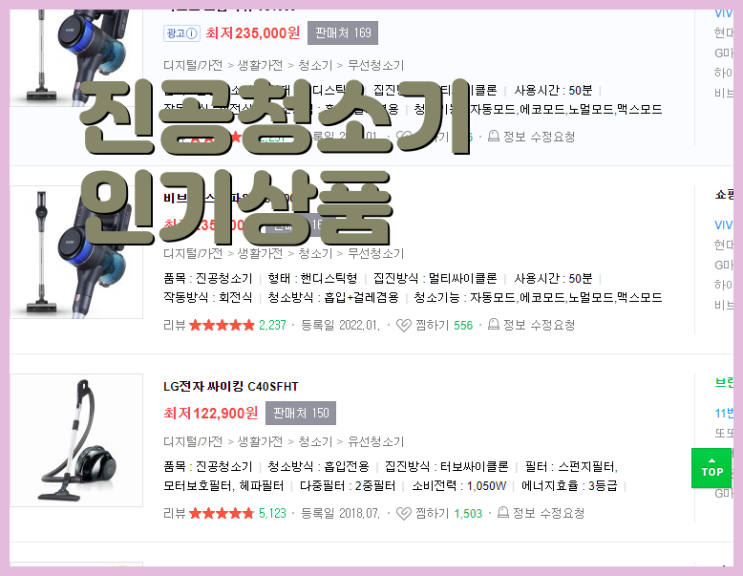The width and height of the screenshot is (743, 576).
Task: Select 무선청소기 breadcrumb in second listing
Action: [x=376, y=253]
